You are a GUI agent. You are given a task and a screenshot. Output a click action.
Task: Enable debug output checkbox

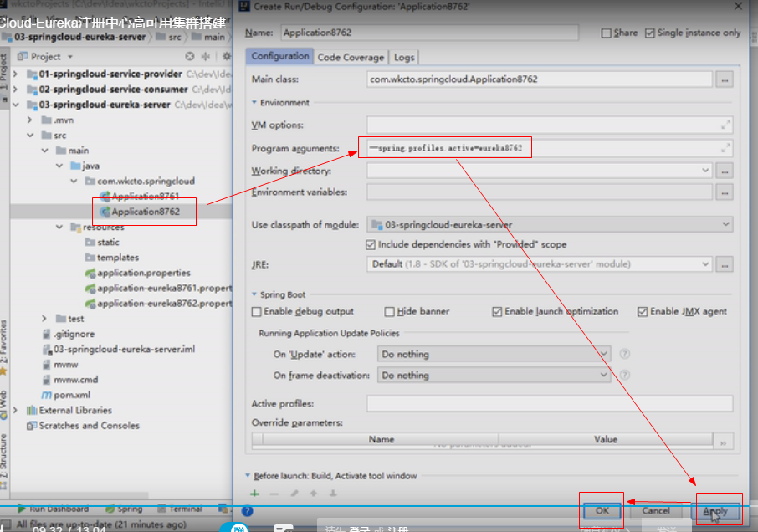(256, 312)
